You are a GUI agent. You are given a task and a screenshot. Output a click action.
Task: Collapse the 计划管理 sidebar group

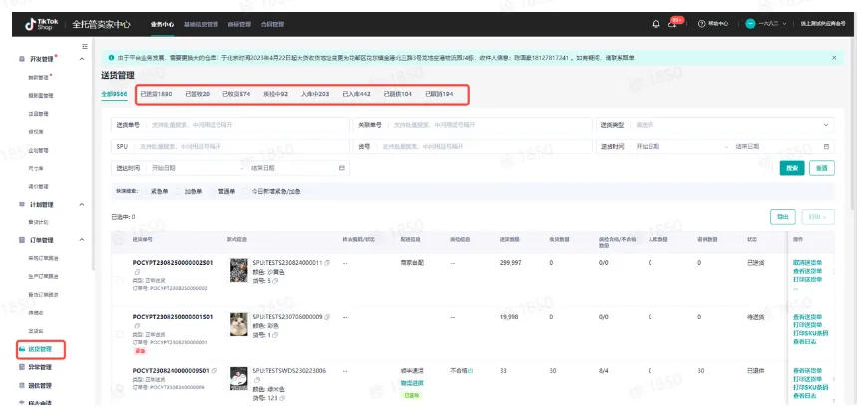coord(82,204)
